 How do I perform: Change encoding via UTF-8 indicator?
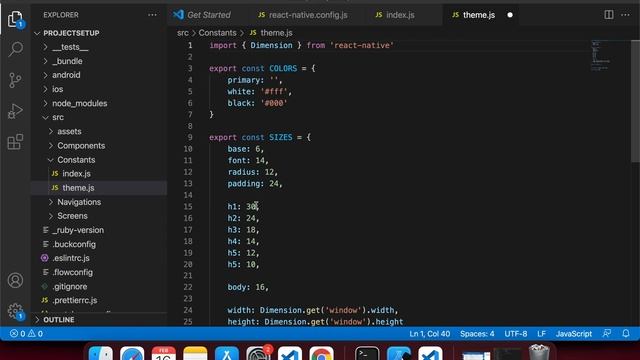pos(516,333)
